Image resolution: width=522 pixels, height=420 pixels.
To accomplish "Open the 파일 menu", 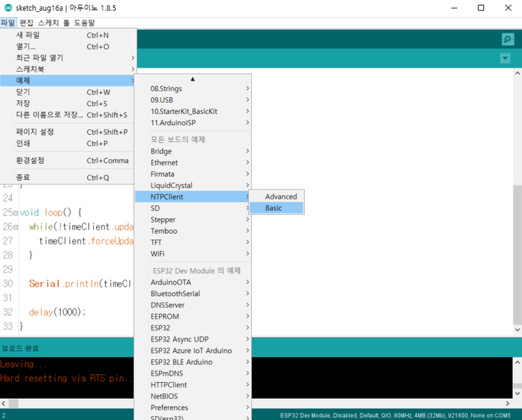I will pyautogui.click(x=8, y=23).
